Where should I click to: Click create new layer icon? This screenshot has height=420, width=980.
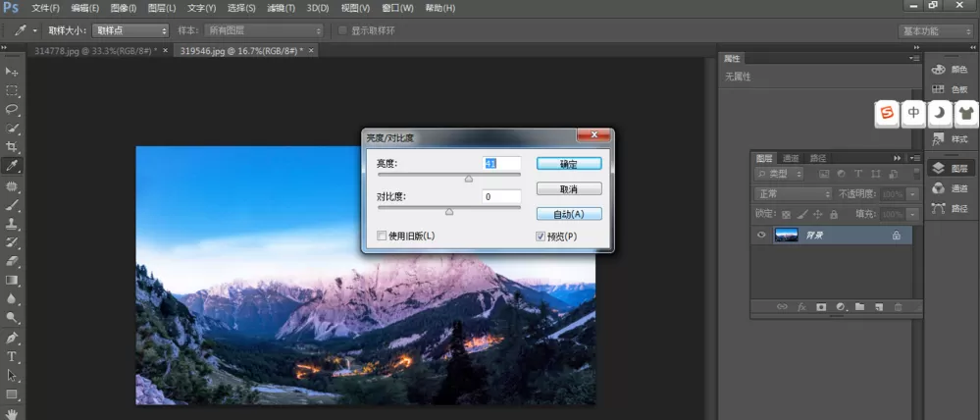click(879, 307)
